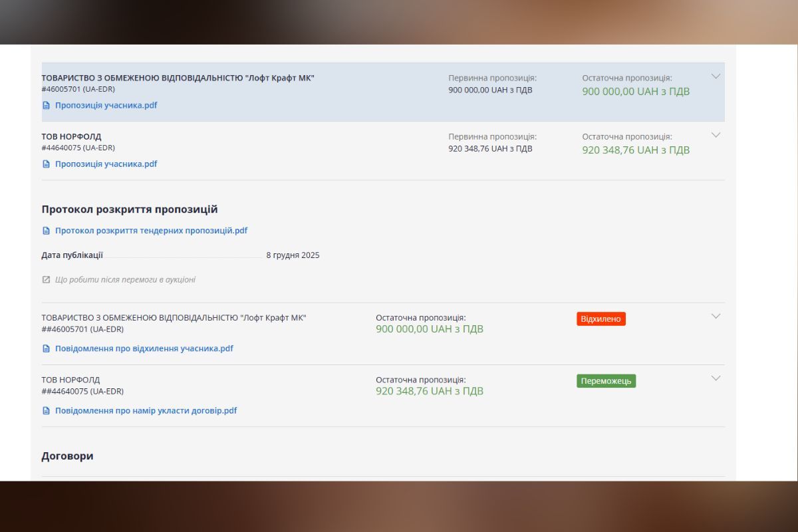798x532 pixels.
Task: Click document icon beside ТОВ НОРФОЛД proposal file
Action: (46, 164)
